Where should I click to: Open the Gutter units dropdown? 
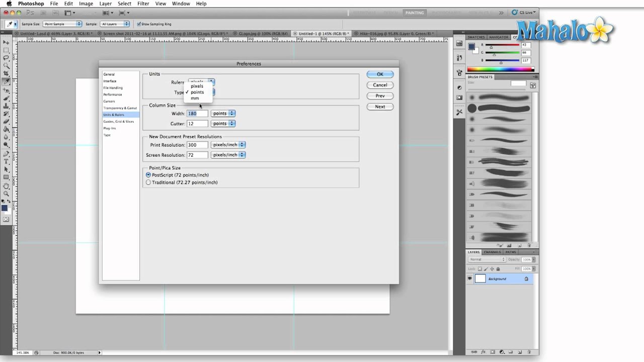pos(223,124)
